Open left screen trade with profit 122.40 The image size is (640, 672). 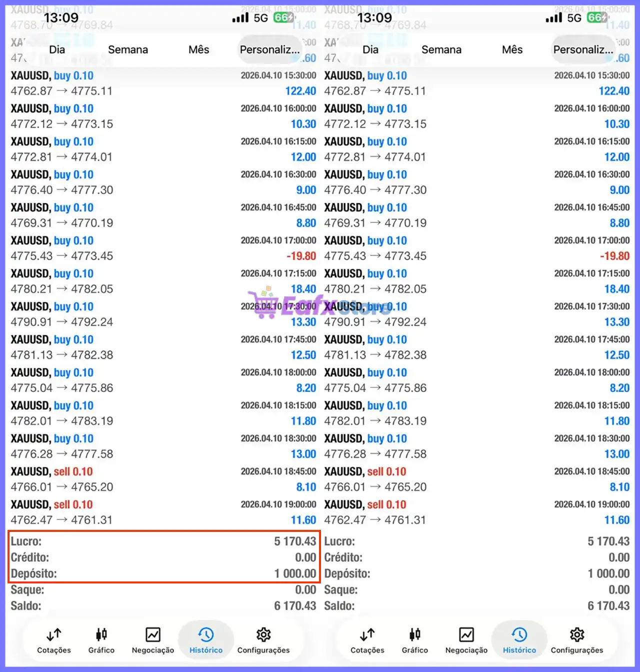click(163, 83)
